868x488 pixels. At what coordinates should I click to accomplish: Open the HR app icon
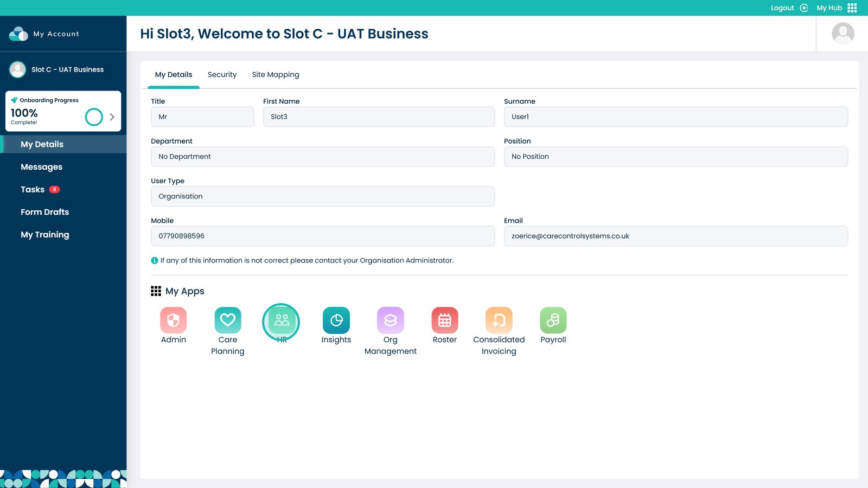click(x=282, y=320)
